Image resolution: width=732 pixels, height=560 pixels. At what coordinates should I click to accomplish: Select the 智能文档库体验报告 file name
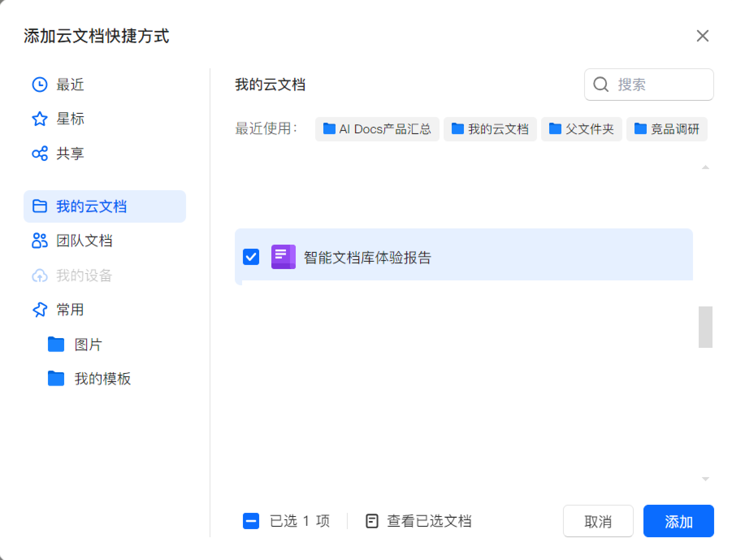tap(368, 258)
